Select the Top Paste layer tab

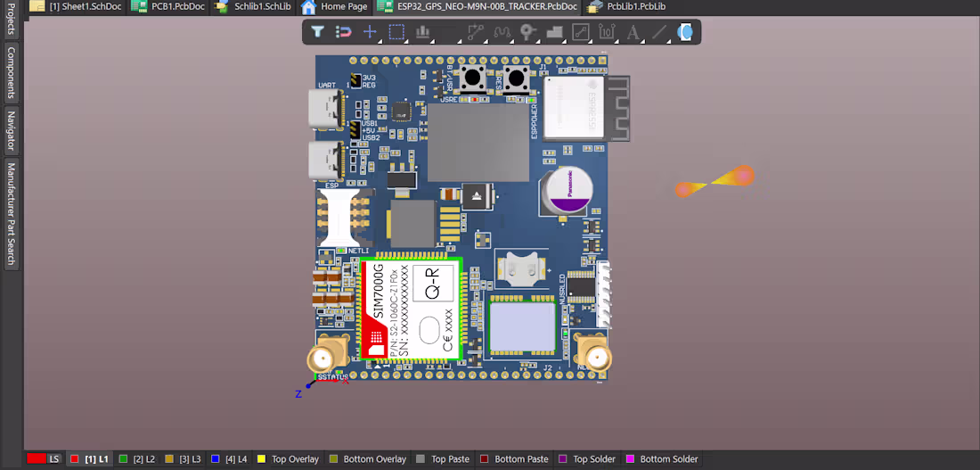[443, 458]
